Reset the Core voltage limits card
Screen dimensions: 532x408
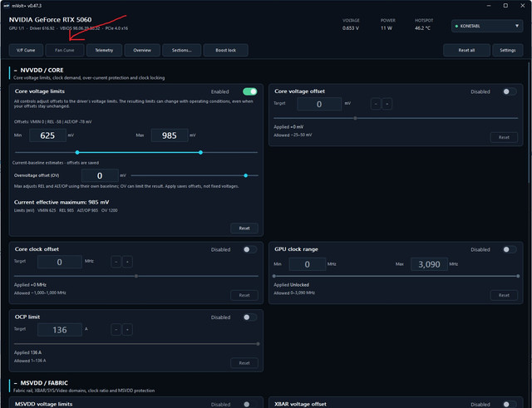tap(244, 229)
